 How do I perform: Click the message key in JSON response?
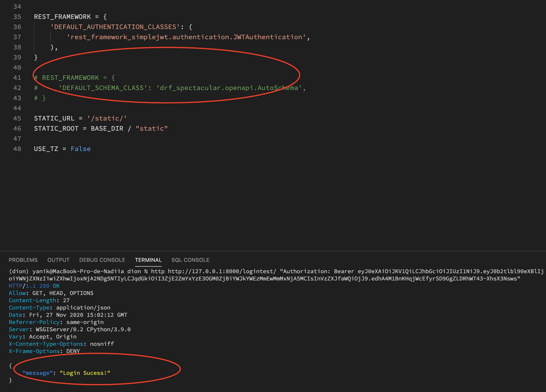[x=37, y=373]
